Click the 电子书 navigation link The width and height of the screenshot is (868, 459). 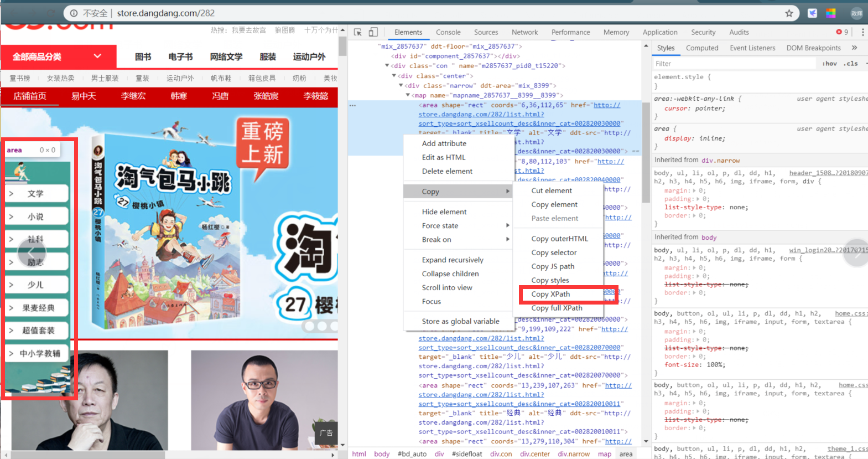tap(181, 56)
